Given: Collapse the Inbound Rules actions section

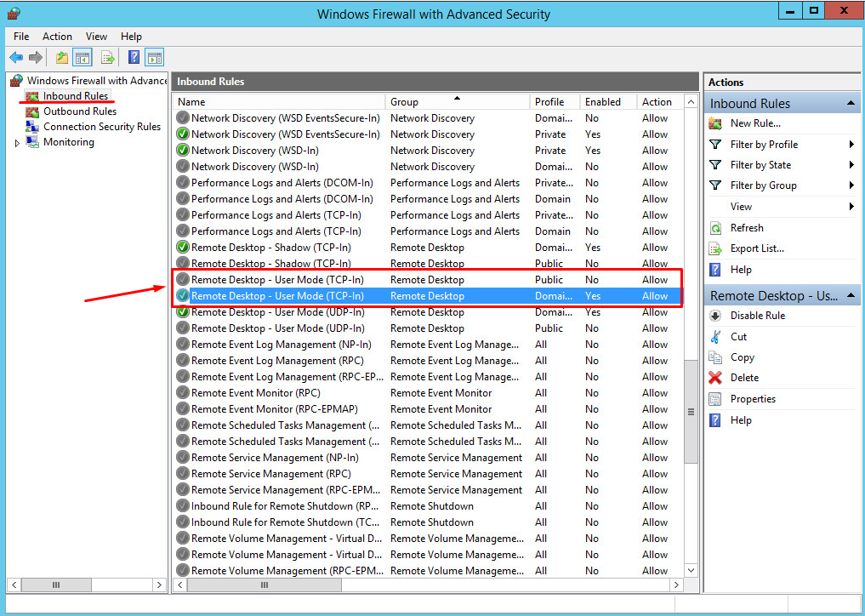Looking at the screenshot, I should click(850, 104).
